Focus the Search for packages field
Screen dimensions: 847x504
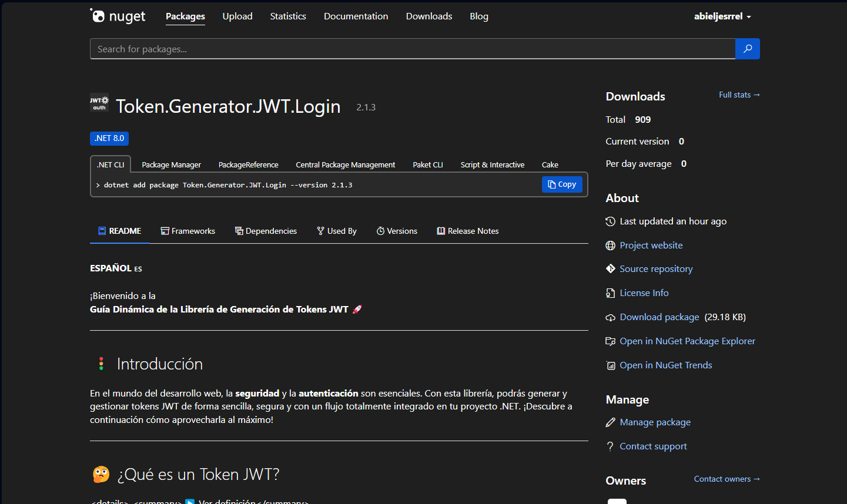(413, 49)
